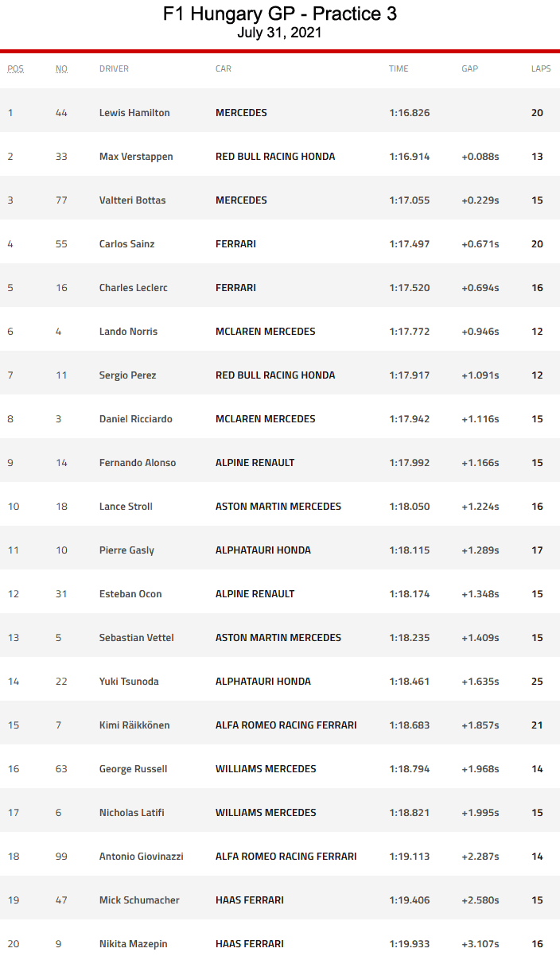
Task: Click the GAP column header
Action: pyautogui.click(x=469, y=68)
